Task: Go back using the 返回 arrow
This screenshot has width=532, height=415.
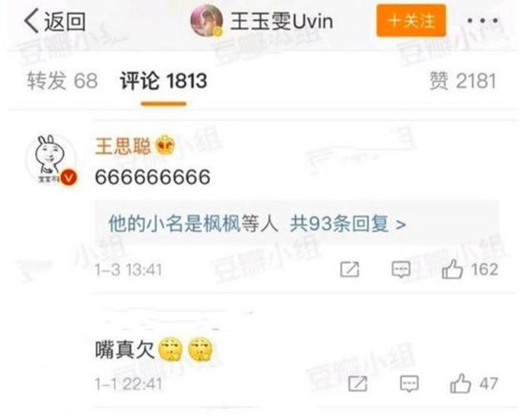Action: click(x=54, y=21)
